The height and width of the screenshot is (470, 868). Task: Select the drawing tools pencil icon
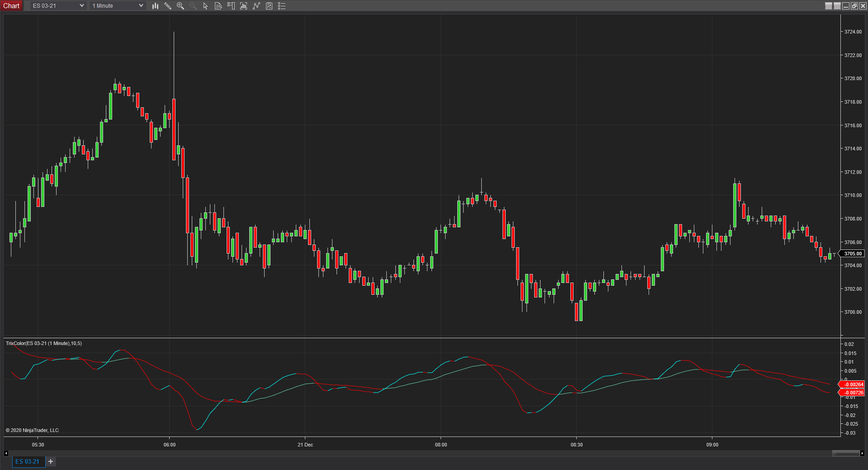tap(168, 6)
